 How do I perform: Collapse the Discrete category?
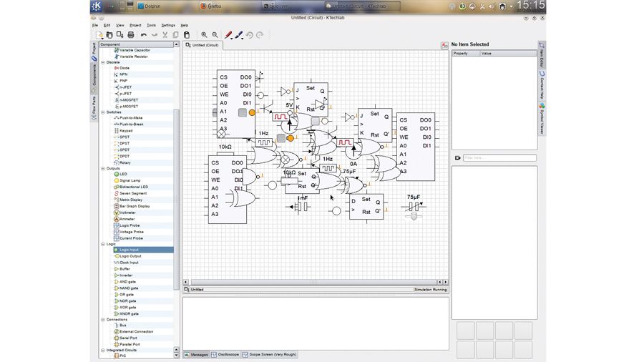(103, 62)
